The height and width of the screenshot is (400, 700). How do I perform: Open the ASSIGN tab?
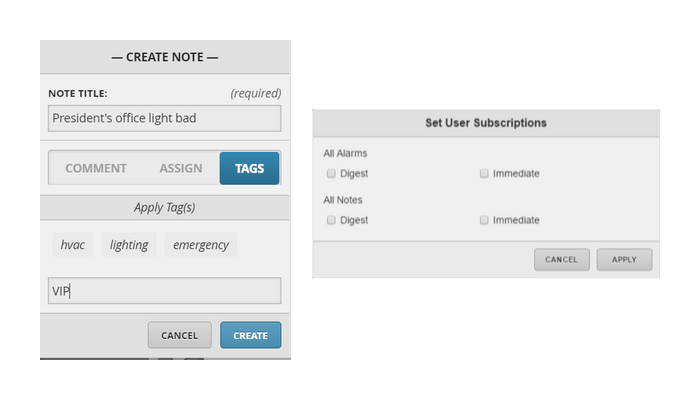click(x=181, y=168)
